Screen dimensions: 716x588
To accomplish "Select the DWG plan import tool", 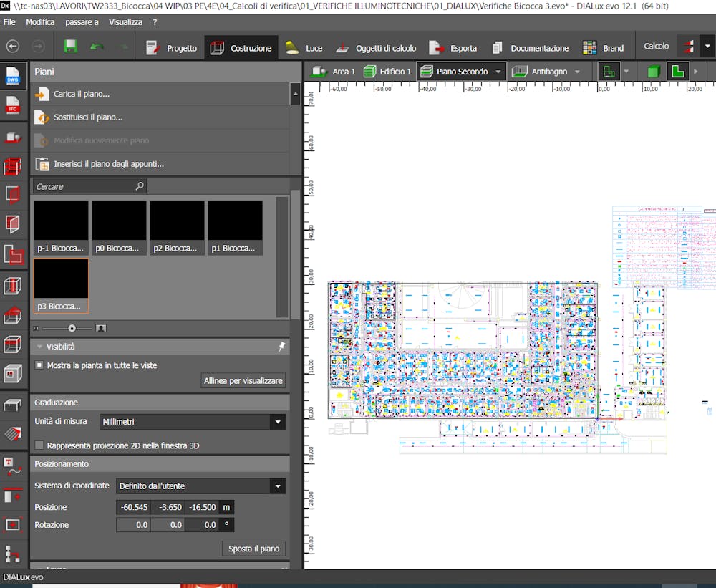I will [x=13, y=77].
